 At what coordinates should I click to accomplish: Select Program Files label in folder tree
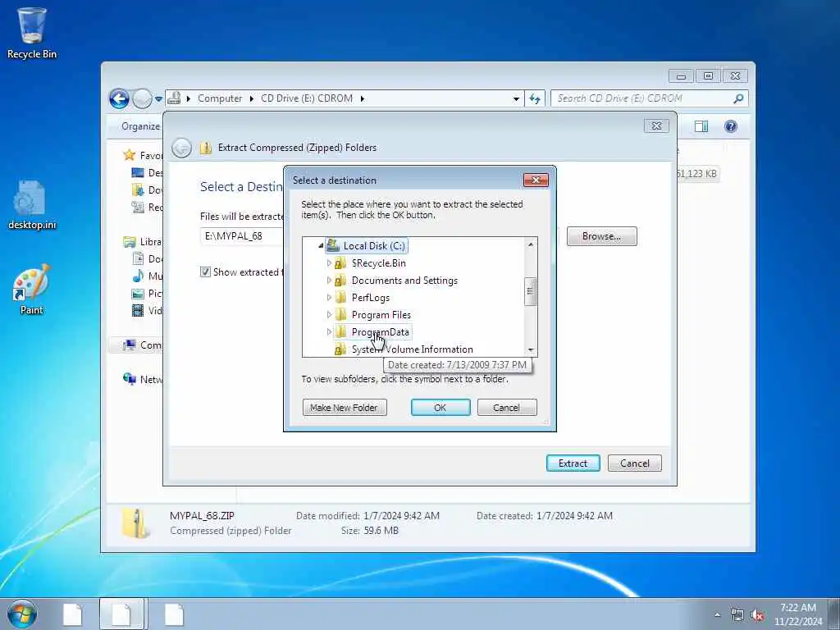381,315
